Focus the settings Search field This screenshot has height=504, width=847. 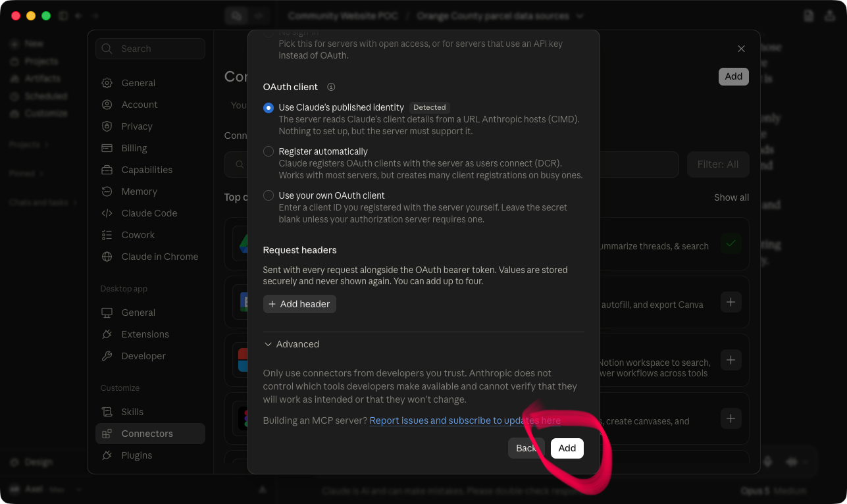150,49
